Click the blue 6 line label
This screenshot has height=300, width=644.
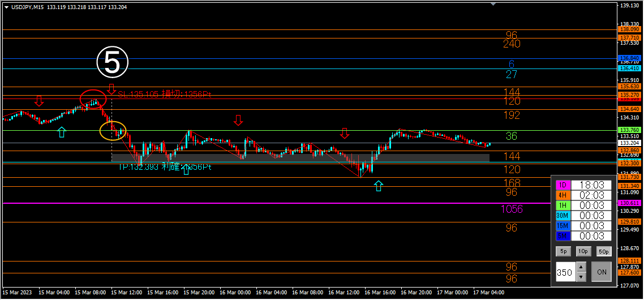[x=512, y=64]
